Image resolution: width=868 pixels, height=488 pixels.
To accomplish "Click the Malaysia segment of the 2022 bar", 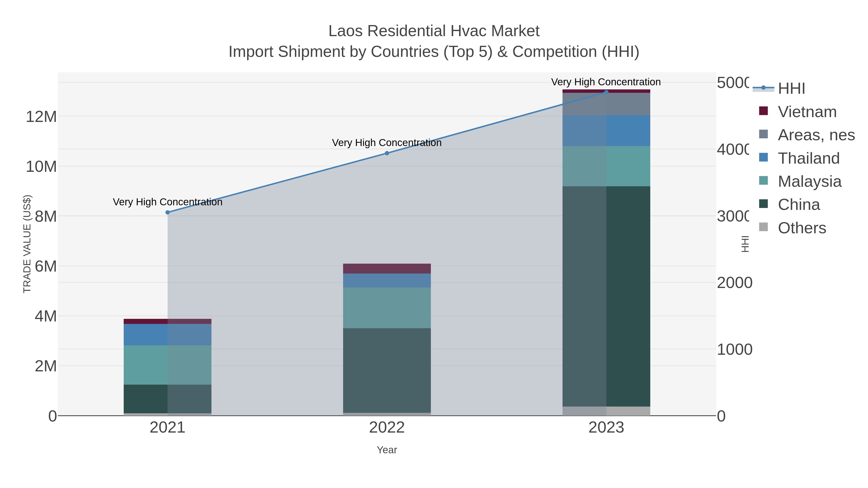I will [387, 308].
